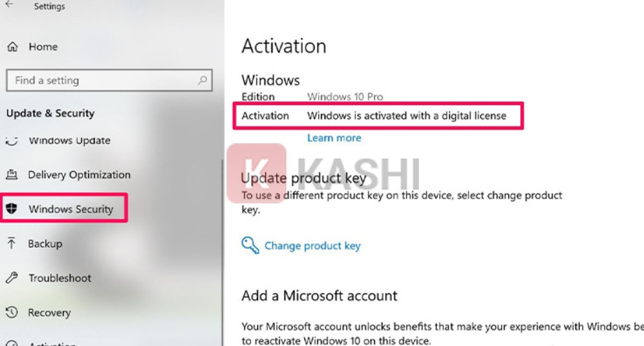Select the Recovery sidebar item
The width and height of the screenshot is (644, 346).
pyautogui.click(x=49, y=312)
